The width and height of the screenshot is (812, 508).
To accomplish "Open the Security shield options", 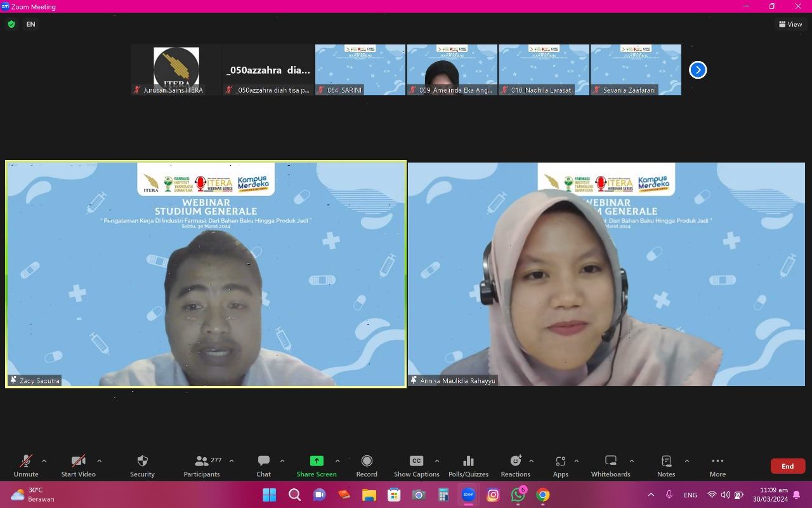I will 142,465.
